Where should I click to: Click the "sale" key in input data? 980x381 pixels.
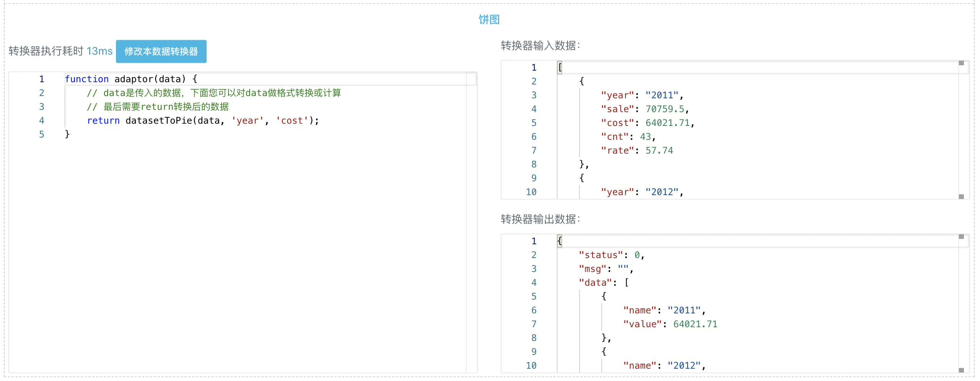[x=617, y=109]
